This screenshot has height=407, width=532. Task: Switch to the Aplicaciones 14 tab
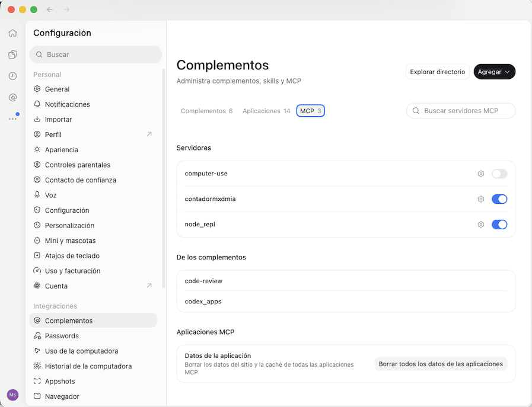pyautogui.click(x=266, y=111)
